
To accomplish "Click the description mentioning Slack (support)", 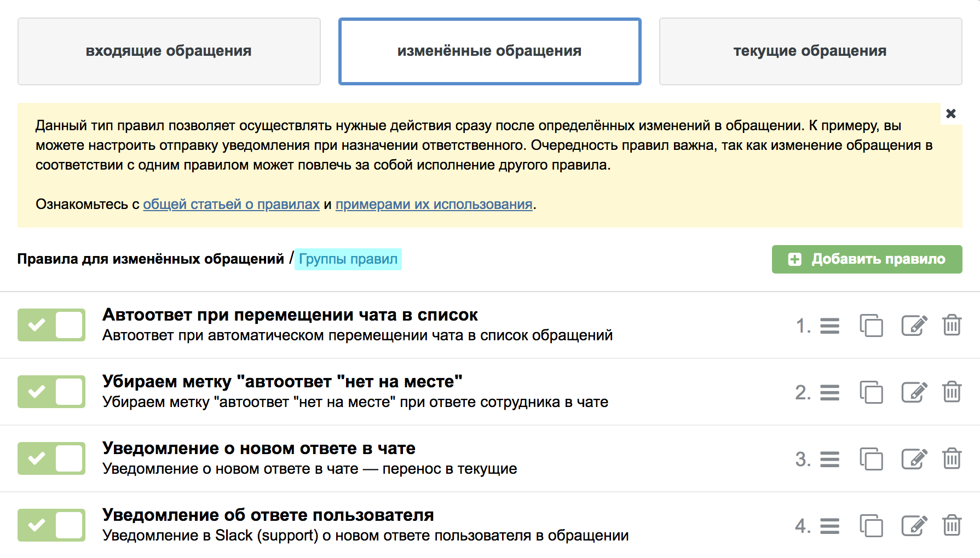I will coord(365,536).
